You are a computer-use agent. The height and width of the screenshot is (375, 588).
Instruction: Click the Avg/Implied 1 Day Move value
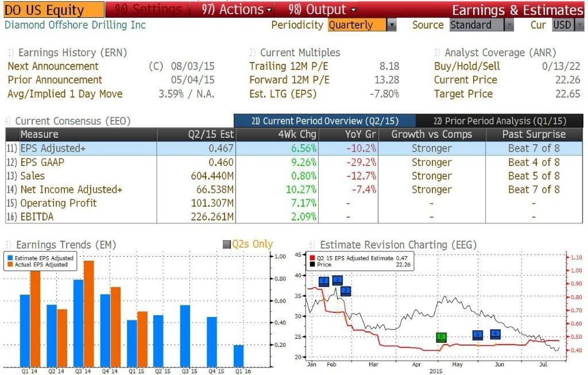coord(187,94)
